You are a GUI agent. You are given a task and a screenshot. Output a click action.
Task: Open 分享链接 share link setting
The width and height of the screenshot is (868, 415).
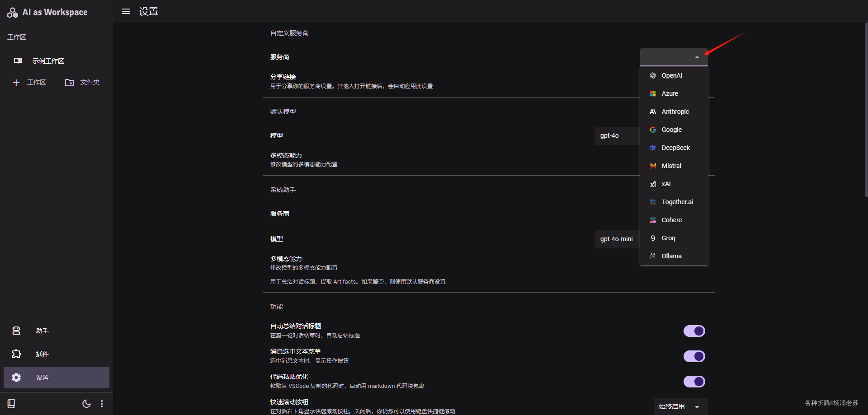click(x=489, y=81)
